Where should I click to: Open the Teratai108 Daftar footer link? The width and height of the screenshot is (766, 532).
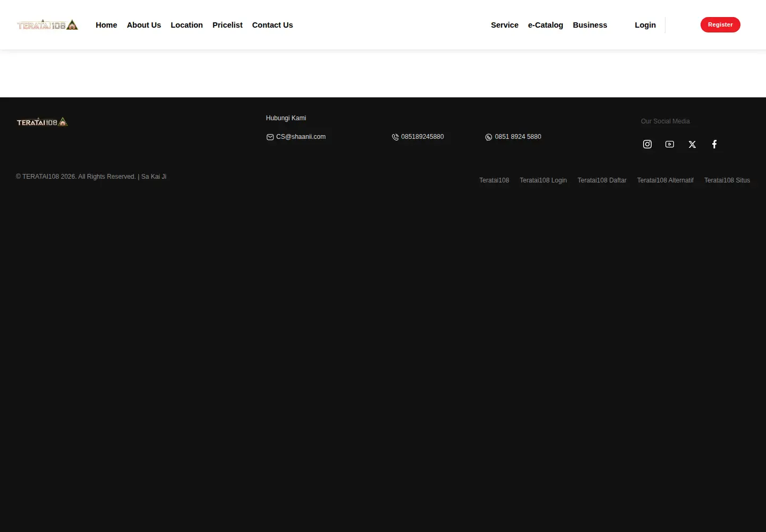(x=602, y=180)
